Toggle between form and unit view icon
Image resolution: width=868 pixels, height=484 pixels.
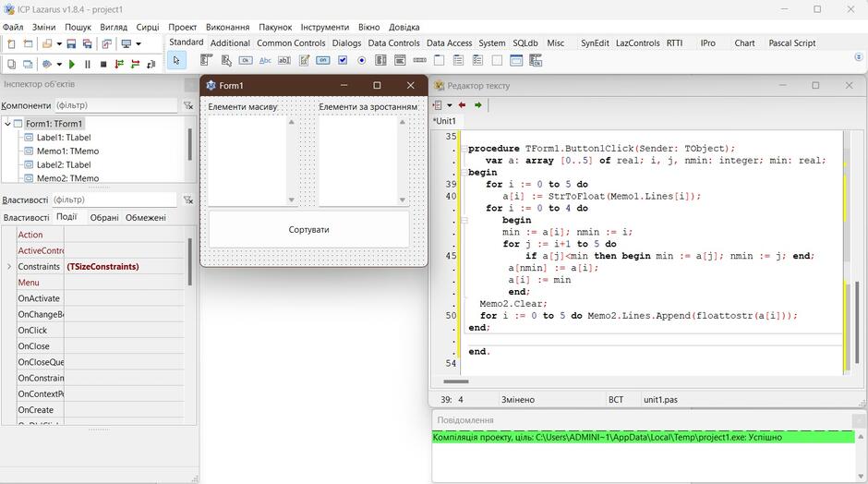pos(107,43)
